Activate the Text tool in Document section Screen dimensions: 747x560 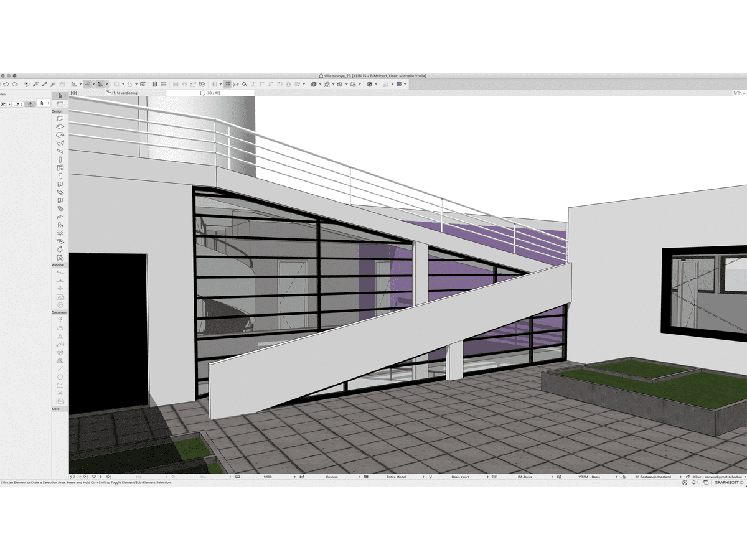click(60, 337)
